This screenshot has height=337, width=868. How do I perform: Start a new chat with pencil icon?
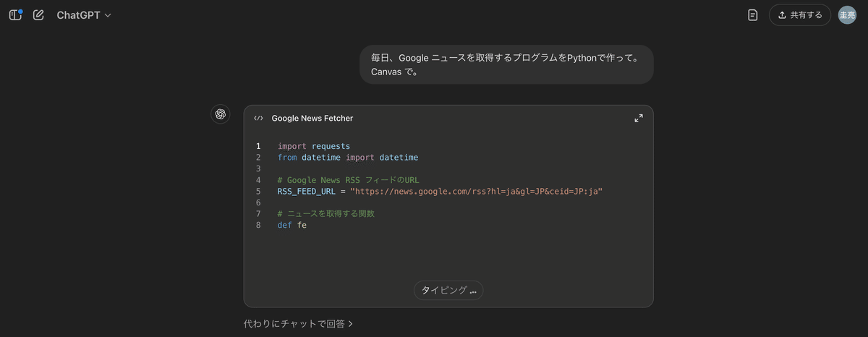pyautogui.click(x=38, y=14)
